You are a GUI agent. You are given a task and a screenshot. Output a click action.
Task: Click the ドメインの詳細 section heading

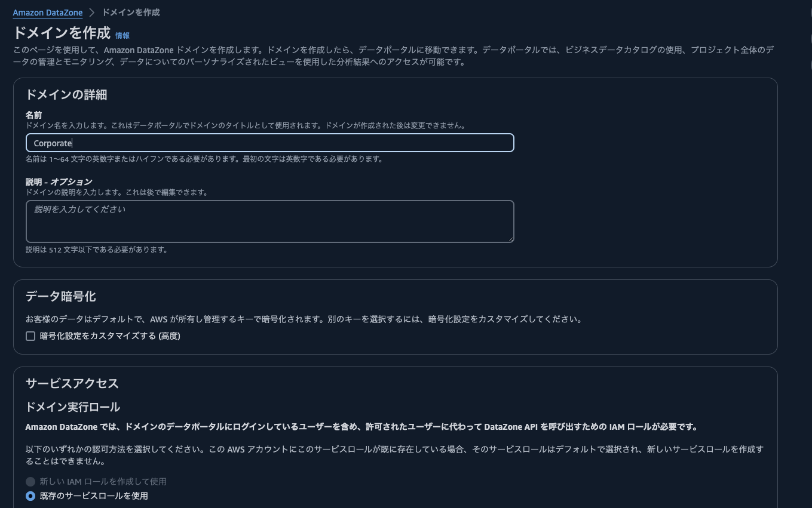(66, 94)
